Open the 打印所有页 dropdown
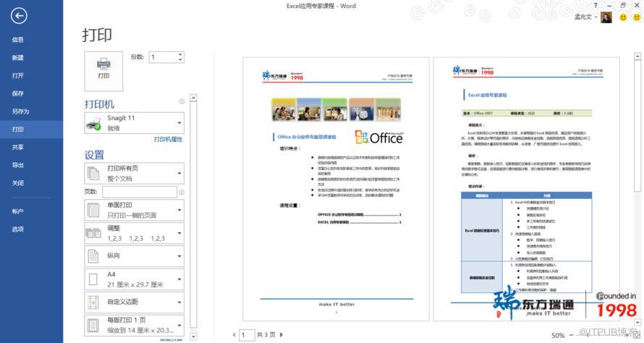Viewport: 644px width, 343px height. 135,174
